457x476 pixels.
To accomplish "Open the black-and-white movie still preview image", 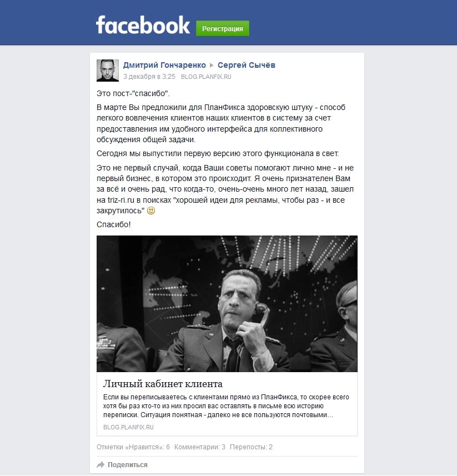I will pyautogui.click(x=227, y=304).
